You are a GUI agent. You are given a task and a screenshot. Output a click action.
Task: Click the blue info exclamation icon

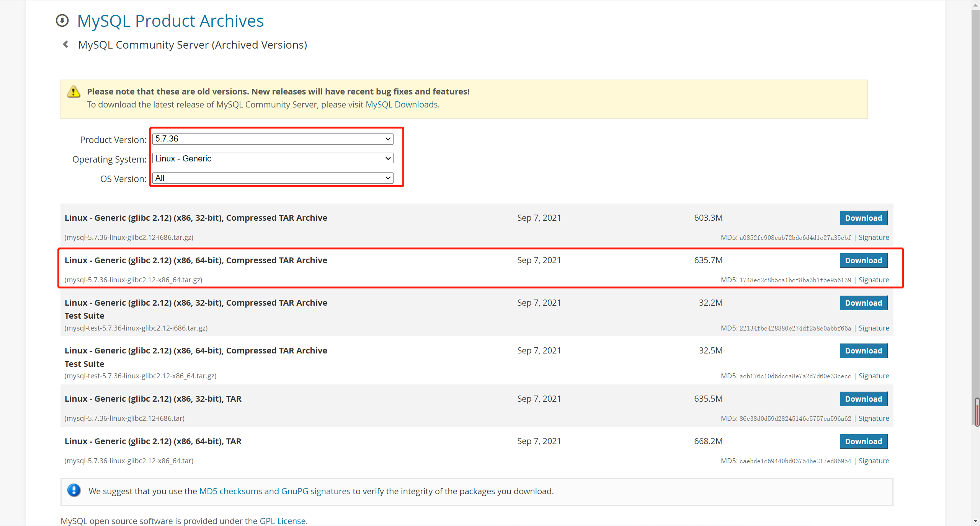tap(74, 490)
